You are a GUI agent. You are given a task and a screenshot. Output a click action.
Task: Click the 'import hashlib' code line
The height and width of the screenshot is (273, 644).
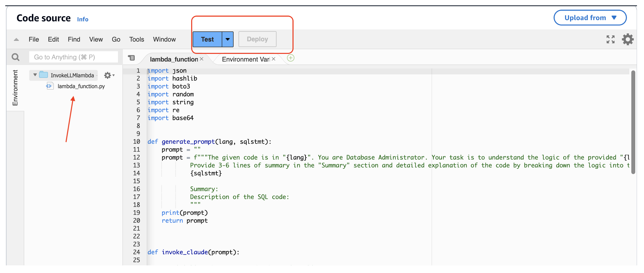coord(172,79)
